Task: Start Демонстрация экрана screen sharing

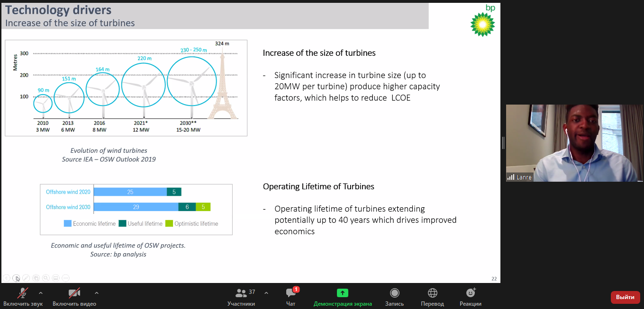Action: click(x=342, y=297)
